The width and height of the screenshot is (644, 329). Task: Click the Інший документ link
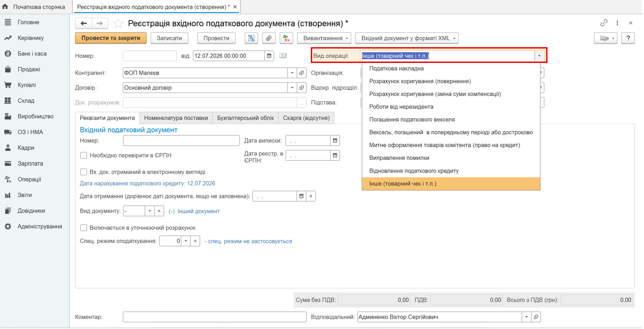click(199, 211)
